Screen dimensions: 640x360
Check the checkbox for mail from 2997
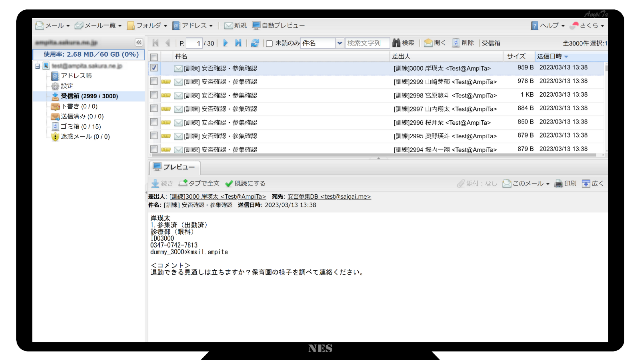coord(154,109)
